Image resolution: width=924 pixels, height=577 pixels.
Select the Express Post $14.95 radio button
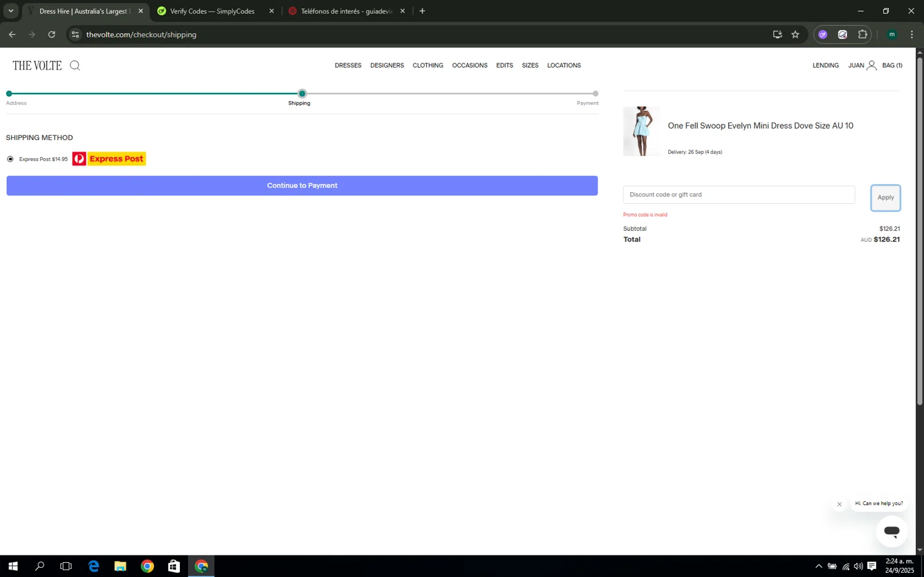coord(10,159)
